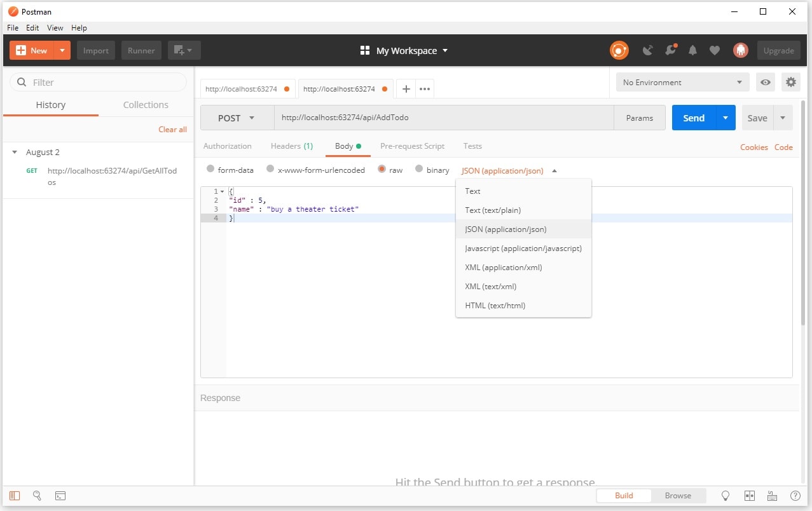
Task: Open environment quick look eye icon
Action: pyautogui.click(x=766, y=82)
